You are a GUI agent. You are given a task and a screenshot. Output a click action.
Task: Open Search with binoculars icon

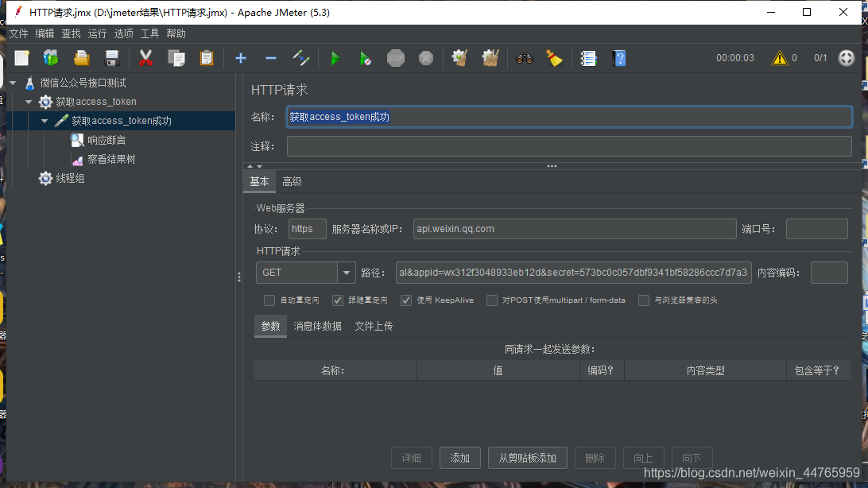coord(525,58)
